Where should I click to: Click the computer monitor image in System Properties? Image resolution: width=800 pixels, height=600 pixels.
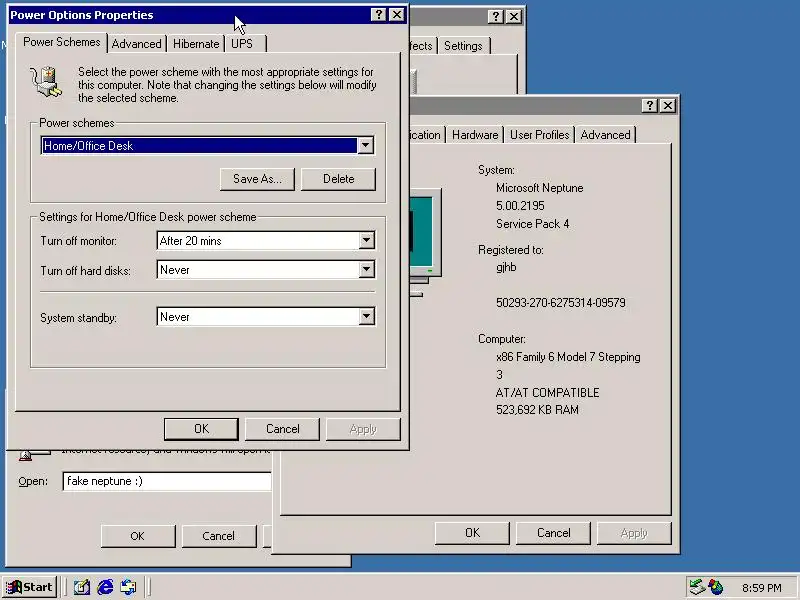(424, 242)
